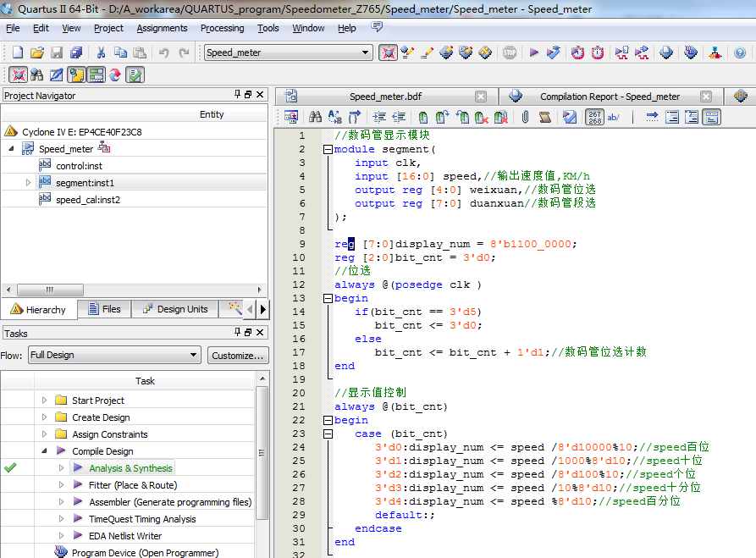Open the Programmer toolbar icon with blue hand
Screen dimensions: 756x558
point(691,52)
